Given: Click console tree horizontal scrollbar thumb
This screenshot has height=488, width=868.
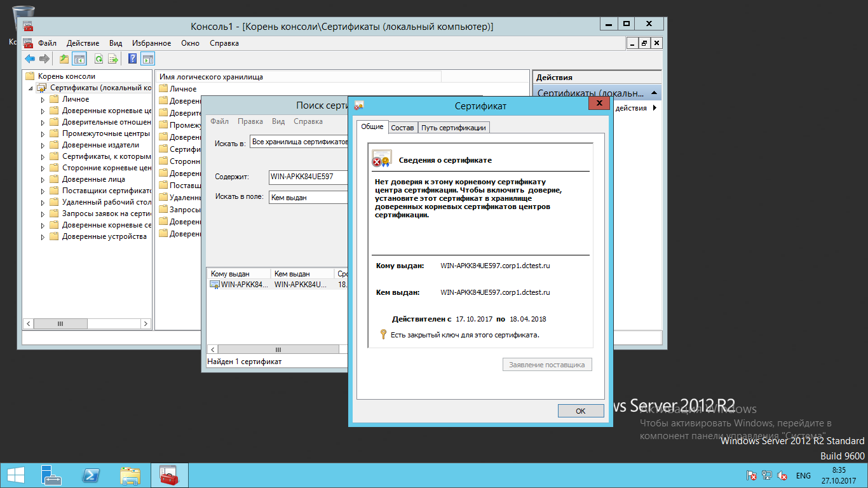Looking at the screenshot, I should (x=60, y=324).
